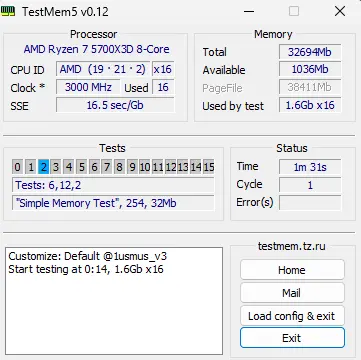Click the Mail button
Screen dimensions: 361x360
[x=292, y=293]
